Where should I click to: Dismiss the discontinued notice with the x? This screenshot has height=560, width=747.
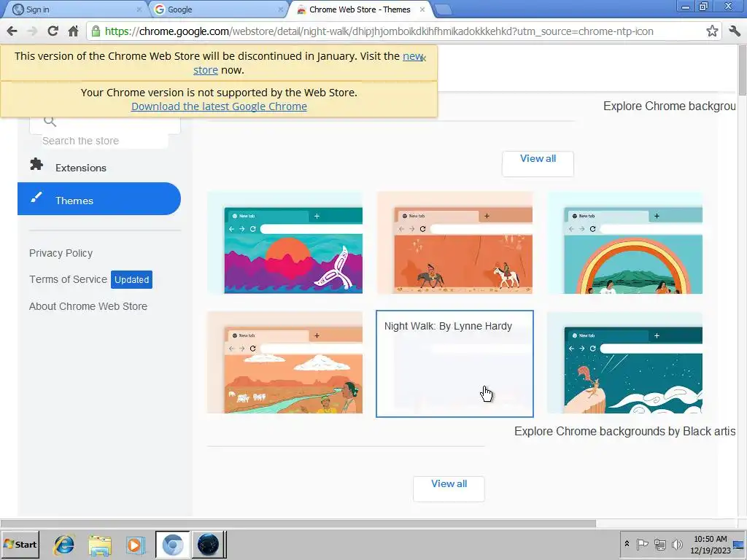[424, 58]
